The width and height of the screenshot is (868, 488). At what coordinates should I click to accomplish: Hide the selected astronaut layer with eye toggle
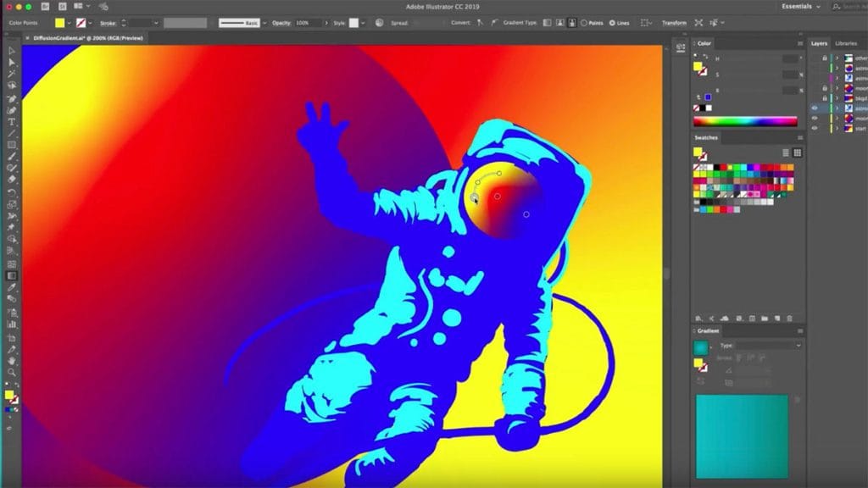click(x=815, y=108)
